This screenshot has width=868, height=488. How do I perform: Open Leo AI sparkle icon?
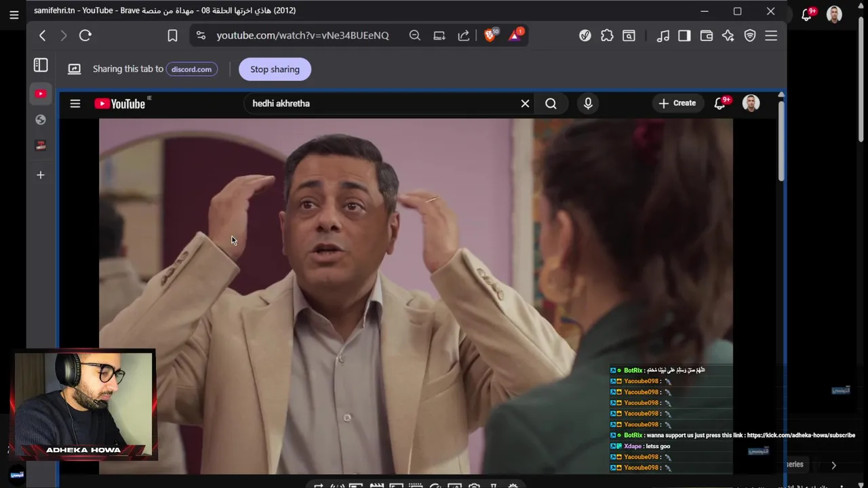point(728,35)
